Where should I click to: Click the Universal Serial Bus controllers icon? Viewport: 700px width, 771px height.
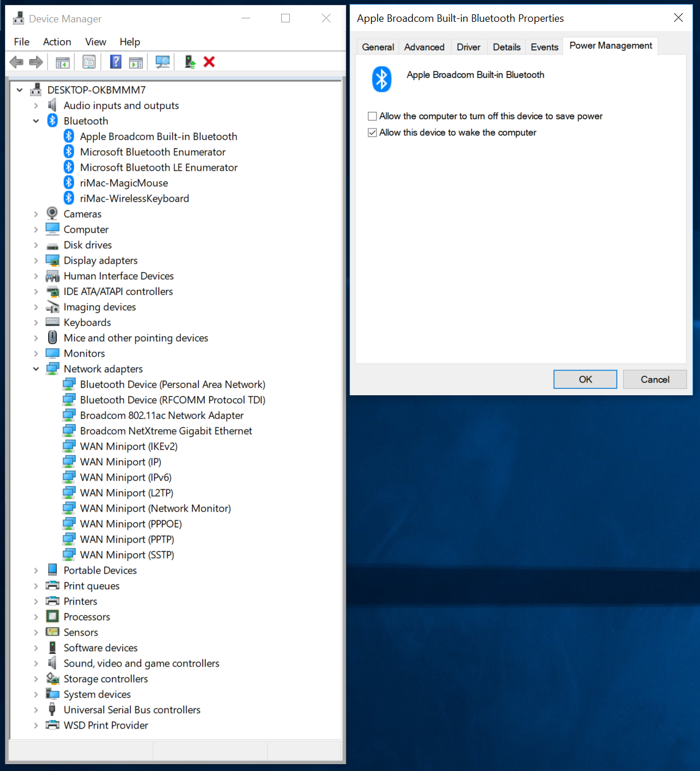point(52,709)
